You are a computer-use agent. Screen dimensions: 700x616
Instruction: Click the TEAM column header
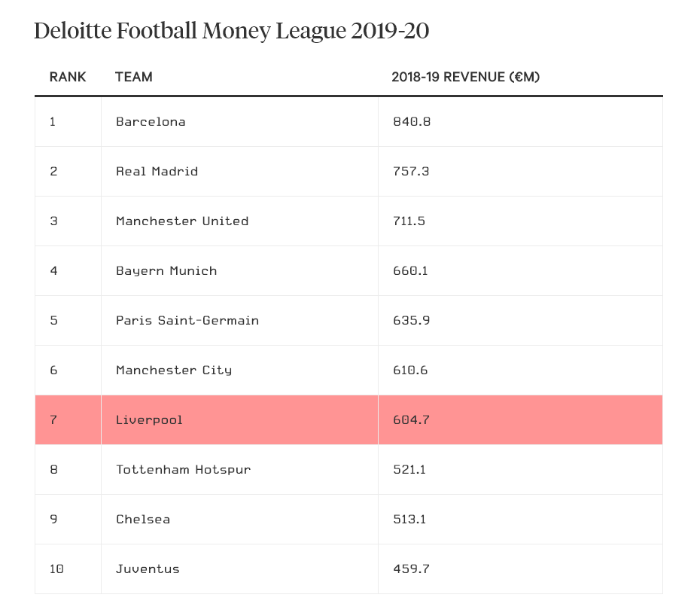[134, 77]
